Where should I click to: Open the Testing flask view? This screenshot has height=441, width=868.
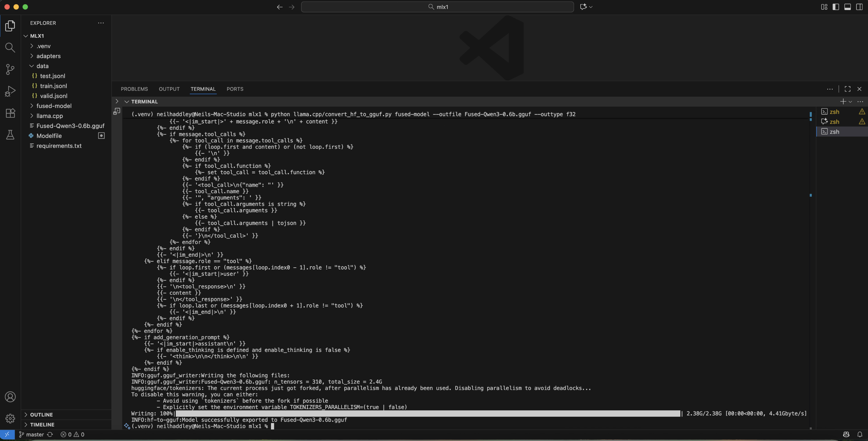(x=10, y=135)
